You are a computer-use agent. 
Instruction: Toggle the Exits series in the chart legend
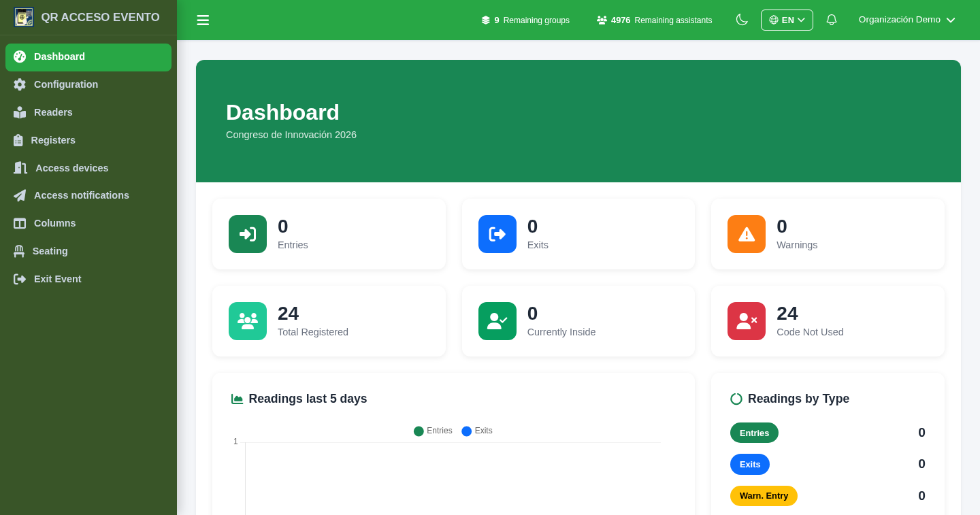click(x=477, y=431)
